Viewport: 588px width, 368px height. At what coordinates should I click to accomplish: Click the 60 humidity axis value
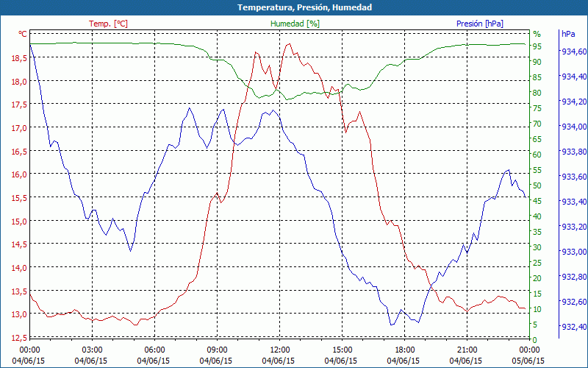(x=537, y=155)
